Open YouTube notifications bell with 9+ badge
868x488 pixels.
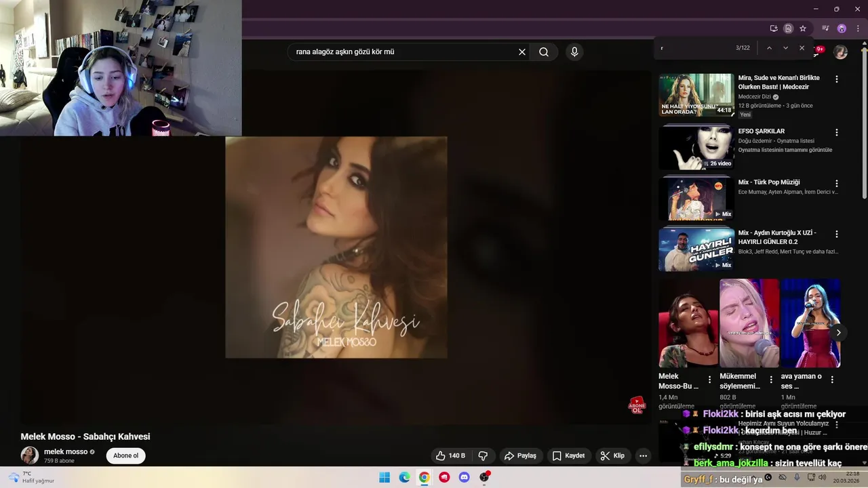[x=819, y=51]
